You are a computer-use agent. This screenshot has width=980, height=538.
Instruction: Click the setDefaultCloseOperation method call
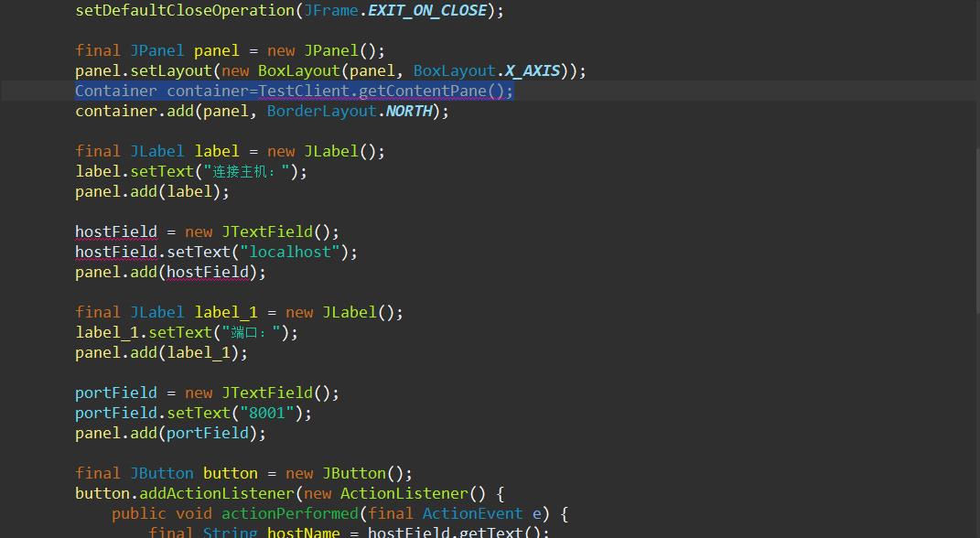pos(184,11)
